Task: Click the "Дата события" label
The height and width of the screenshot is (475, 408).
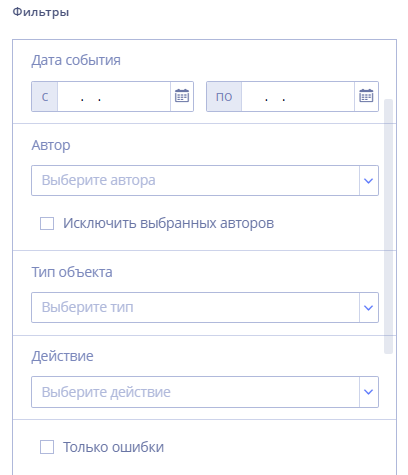Action: click(76, 61)
